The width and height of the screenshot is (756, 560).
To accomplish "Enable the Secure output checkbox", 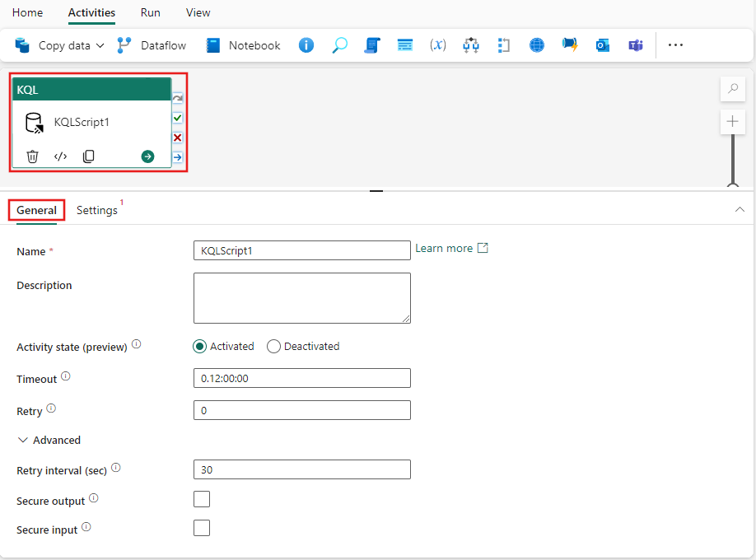I will click(x=202, y=499).
